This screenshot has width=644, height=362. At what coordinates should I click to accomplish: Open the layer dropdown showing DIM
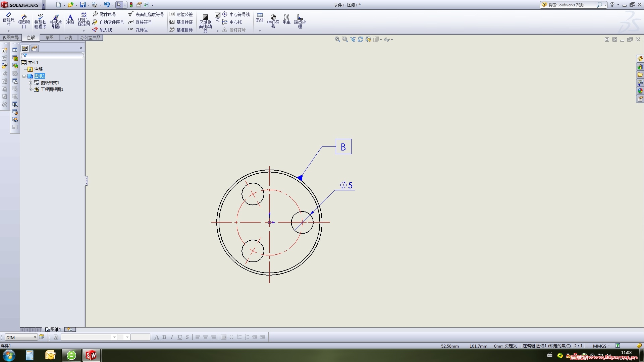pyautogui.click(x=35, y=337)
